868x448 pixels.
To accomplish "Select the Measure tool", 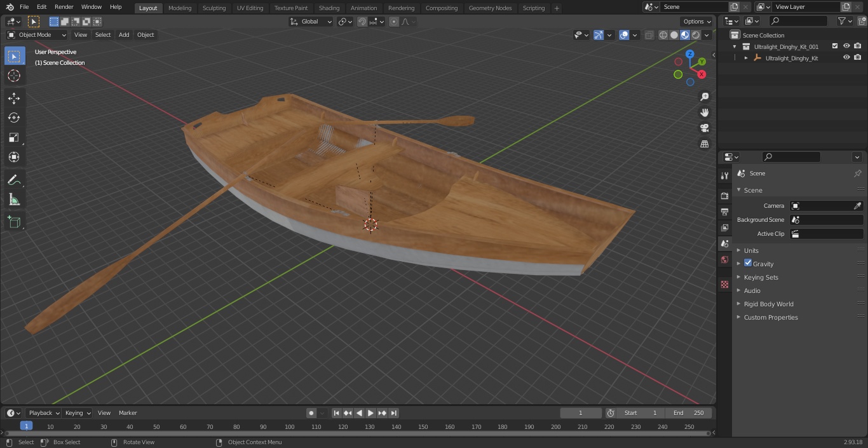I will coord(14,200).
